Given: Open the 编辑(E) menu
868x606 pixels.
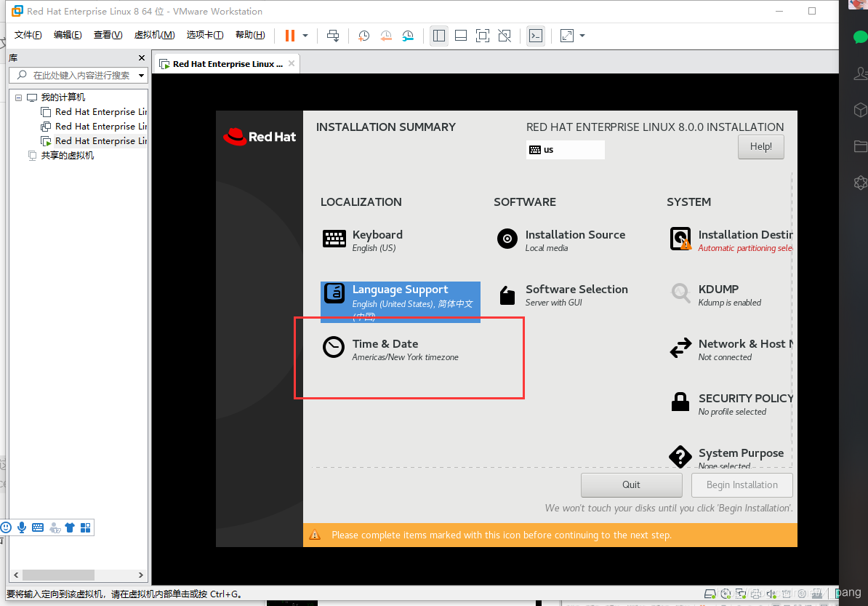Looking at the screenshot, I should (68, 35).
